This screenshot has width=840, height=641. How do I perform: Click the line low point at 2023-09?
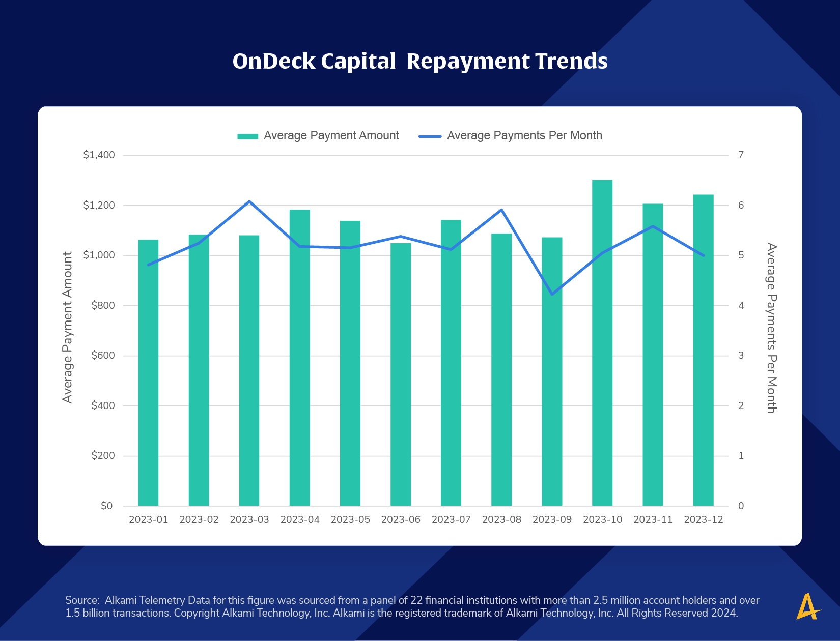pos(552,295)
